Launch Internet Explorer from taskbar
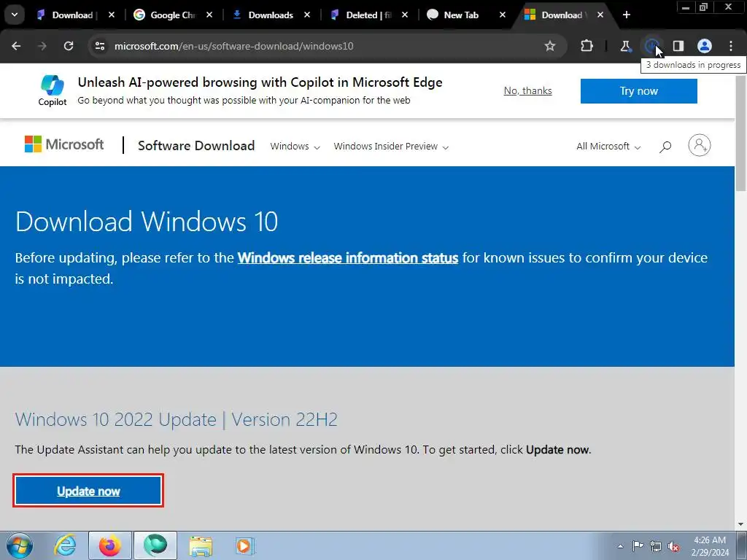 65,545
